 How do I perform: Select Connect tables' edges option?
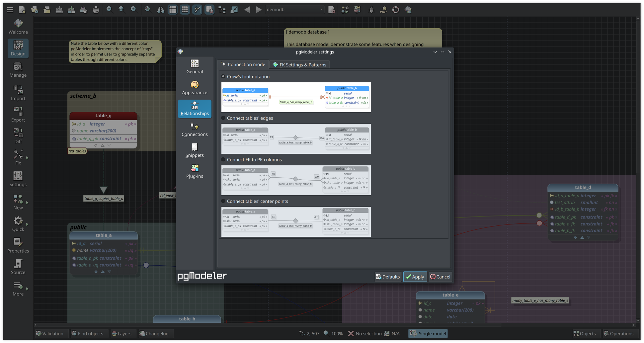pyautogui.click(x=247, y=118)
